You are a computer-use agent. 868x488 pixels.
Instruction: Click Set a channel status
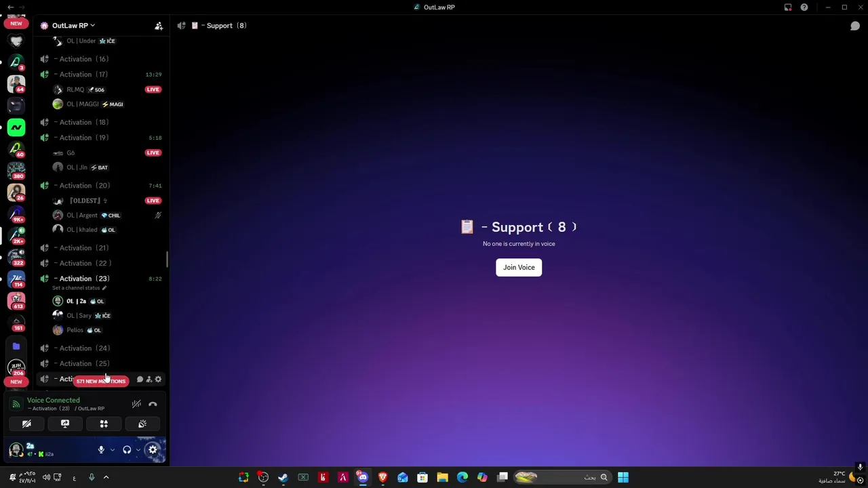click(x=79, y=288)
